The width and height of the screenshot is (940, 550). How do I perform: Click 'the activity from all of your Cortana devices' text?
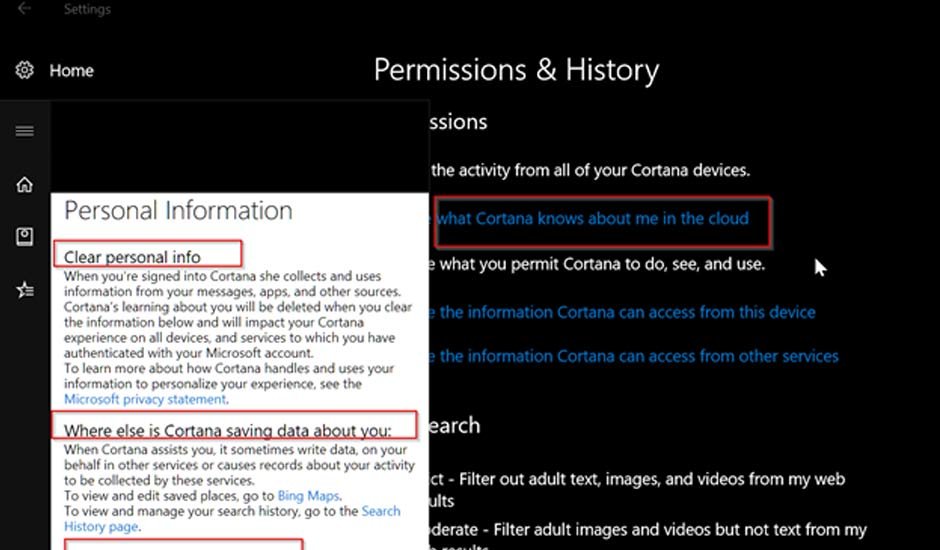[x=590, y=170]
